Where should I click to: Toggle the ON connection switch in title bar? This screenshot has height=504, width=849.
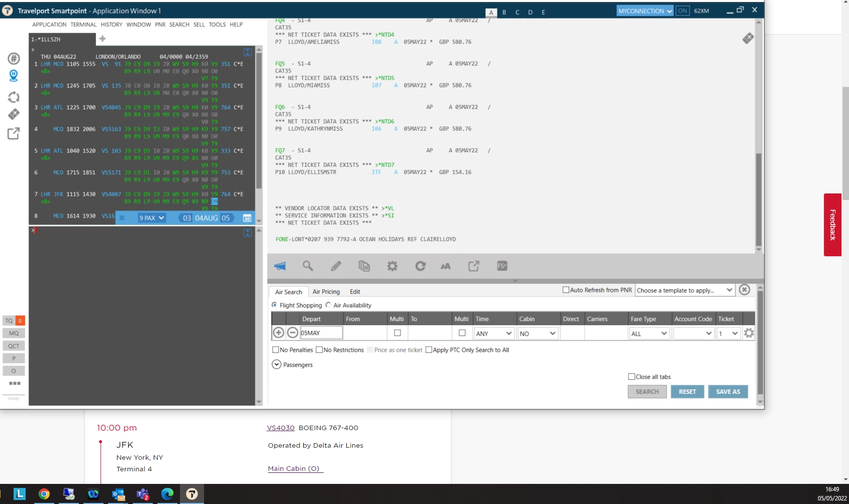point(682,11)
